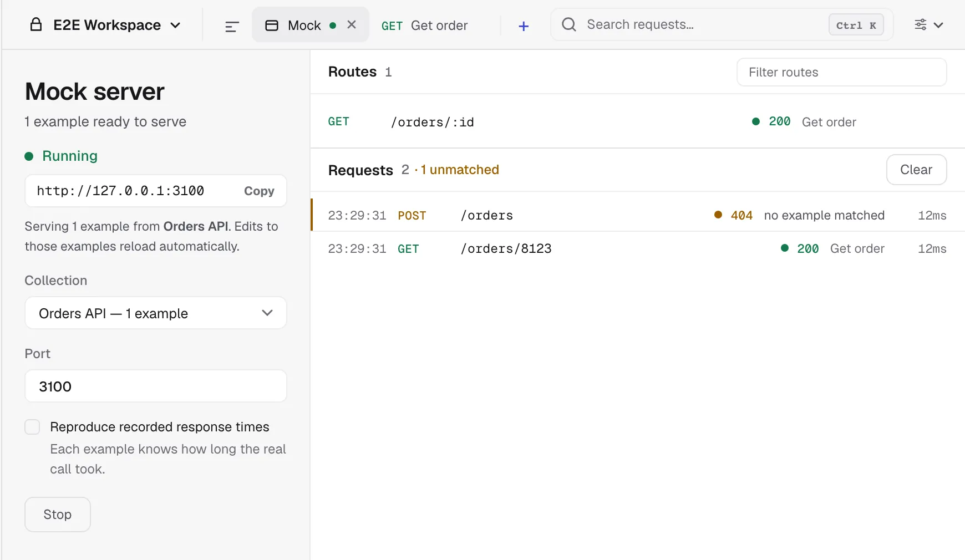The width and height of the screenshot is (965, 560).
Task: Click the http://127.0.0.1:3100 address
Action: [120, 191]
